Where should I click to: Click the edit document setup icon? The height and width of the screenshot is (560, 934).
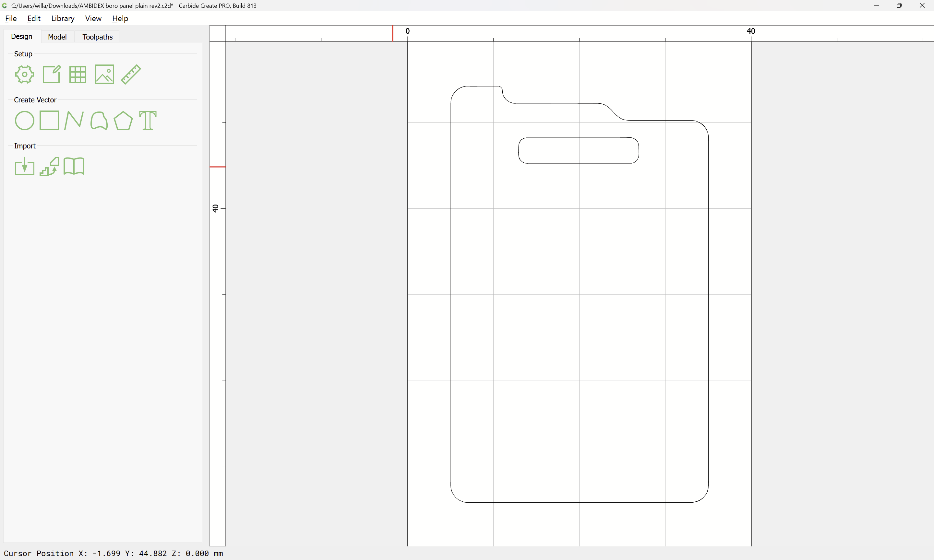pos(51,74)
